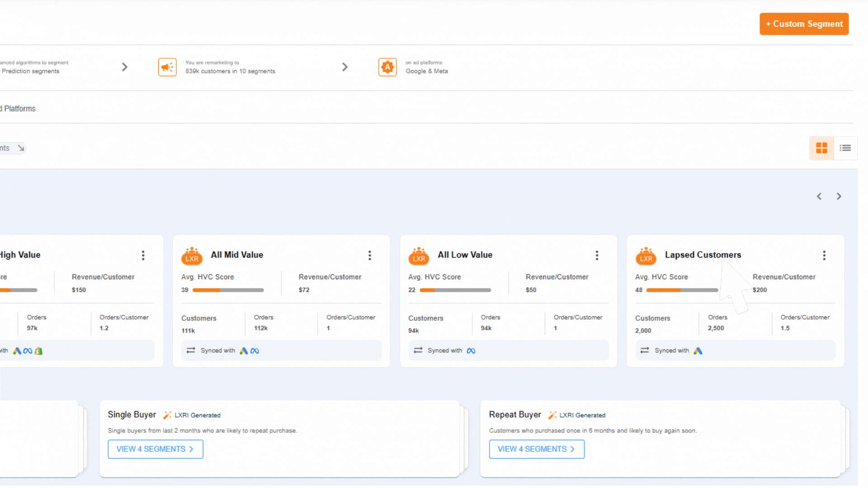Click the All Mid Value HVC score bar

click(x=228, y=290)
